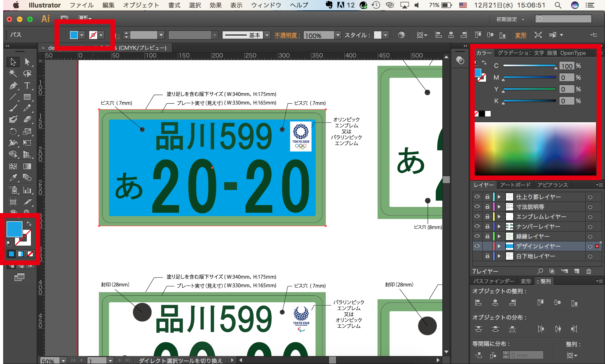The height and width of the screenshot is (364, 605).
Task: Hide the エンブレムレイヤー layer
Action: (477, 216)
